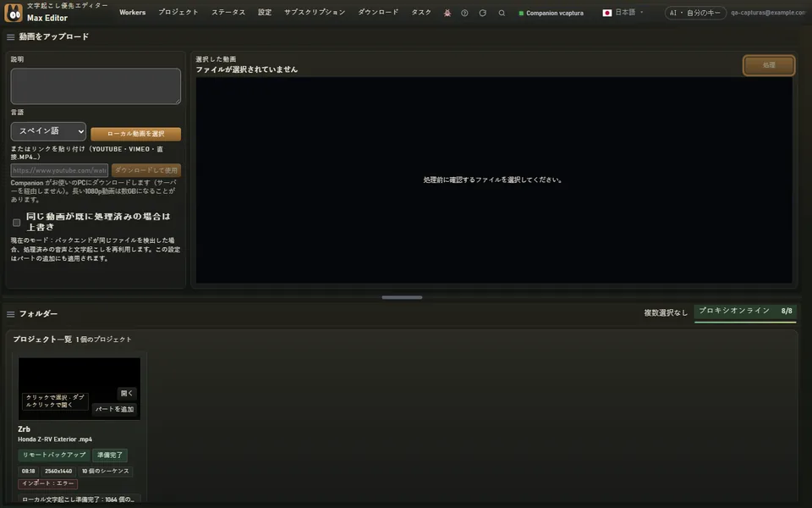Viewport: 812px width, 508px height.
Task: Open the Workers menu
Action: 132,13
